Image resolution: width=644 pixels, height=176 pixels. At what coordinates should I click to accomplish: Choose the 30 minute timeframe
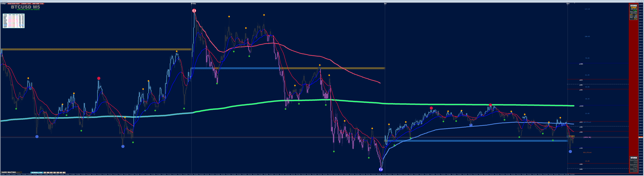click(54, 172)
